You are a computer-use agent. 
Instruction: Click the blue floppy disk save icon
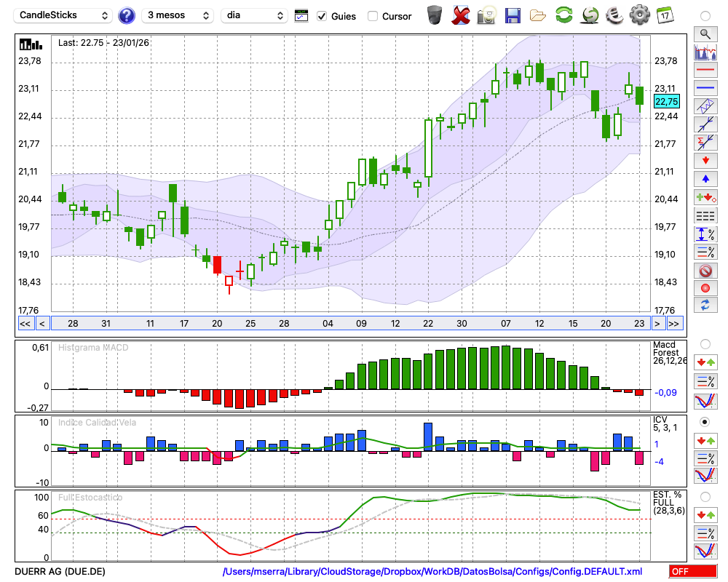coord(513,15)
